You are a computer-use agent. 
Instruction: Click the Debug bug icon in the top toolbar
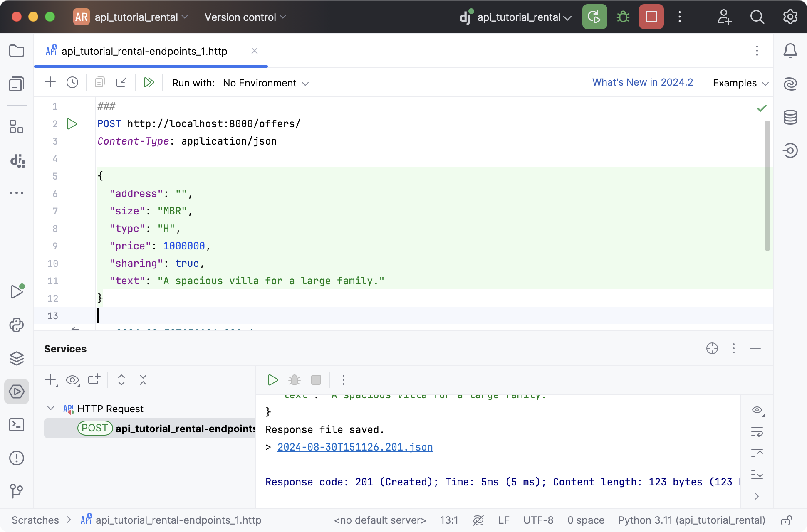click(623, 17)
